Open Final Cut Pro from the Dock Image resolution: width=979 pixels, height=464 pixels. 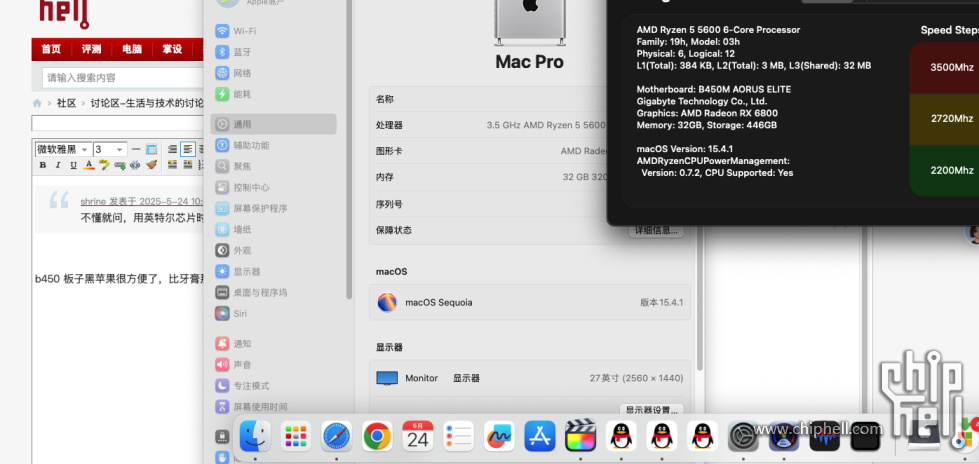[x=581, y=436]
